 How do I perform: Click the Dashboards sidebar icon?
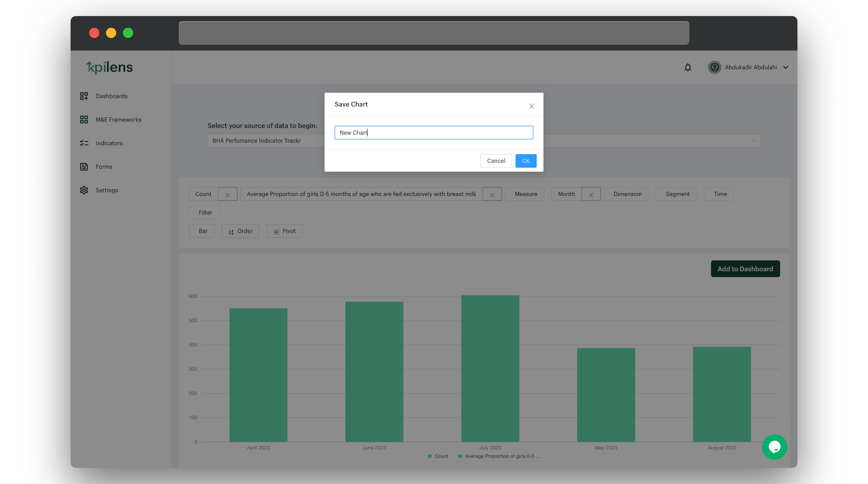[x=84, y=96]
